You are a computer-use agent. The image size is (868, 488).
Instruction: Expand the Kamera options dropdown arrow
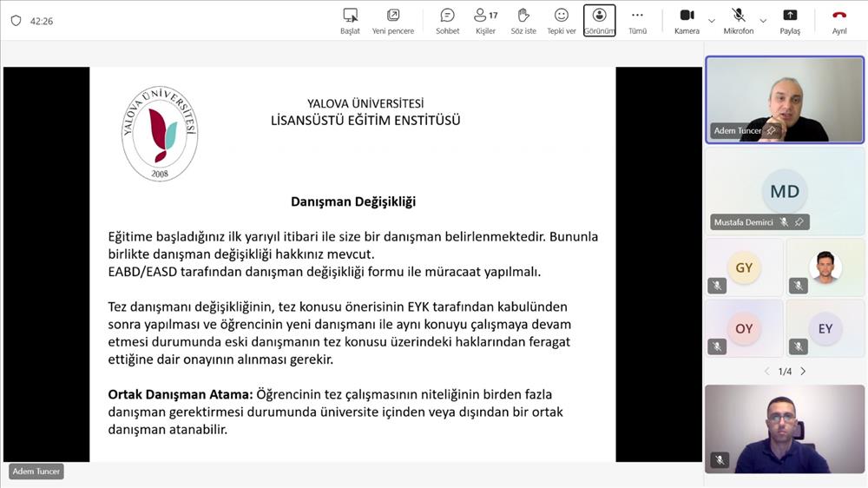pyautogui.click(x=712, y=21)
